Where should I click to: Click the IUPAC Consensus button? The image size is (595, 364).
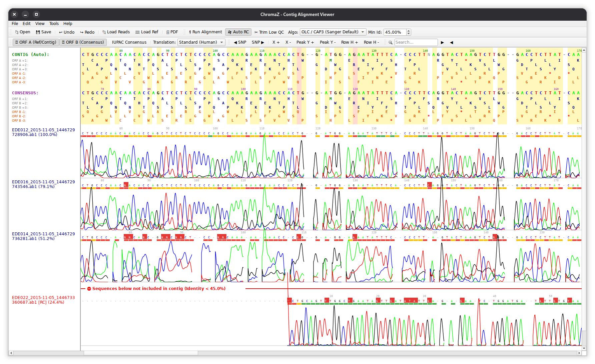pyautogui.click(x=129, y=42)
